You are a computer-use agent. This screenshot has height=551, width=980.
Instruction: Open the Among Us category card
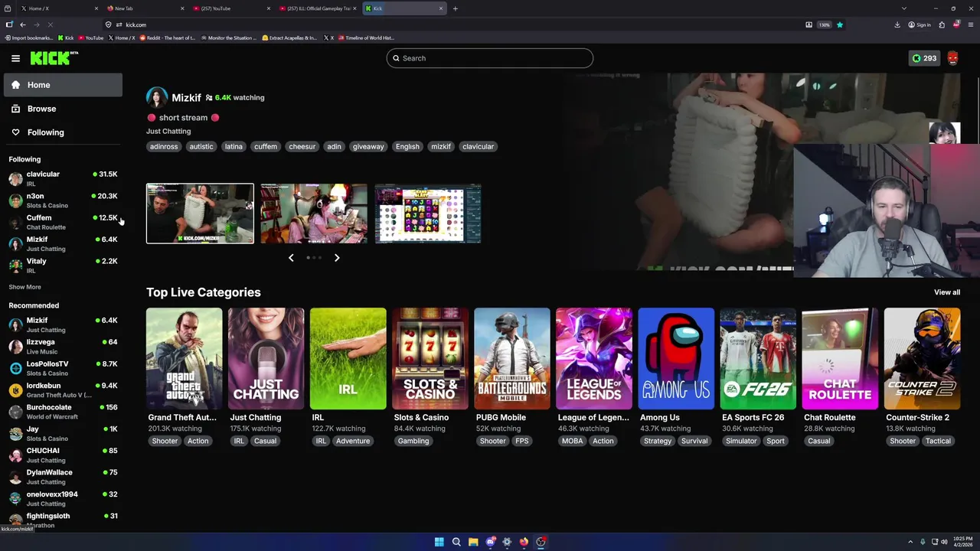click(676, 358)
